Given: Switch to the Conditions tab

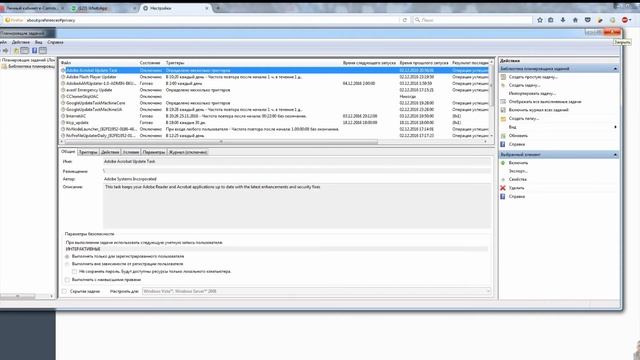Looking at the screenshot, I should 131,152.
